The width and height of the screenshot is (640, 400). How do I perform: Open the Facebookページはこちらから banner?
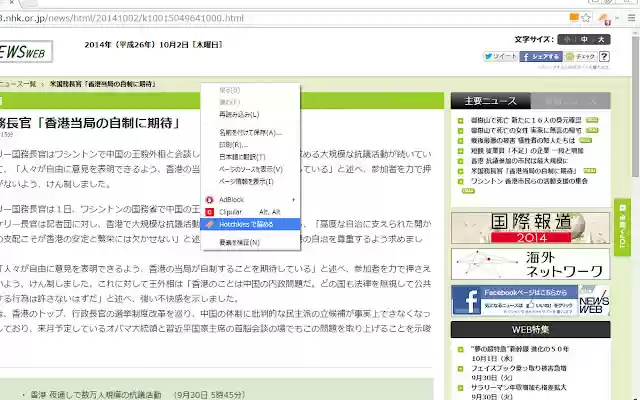531,301
